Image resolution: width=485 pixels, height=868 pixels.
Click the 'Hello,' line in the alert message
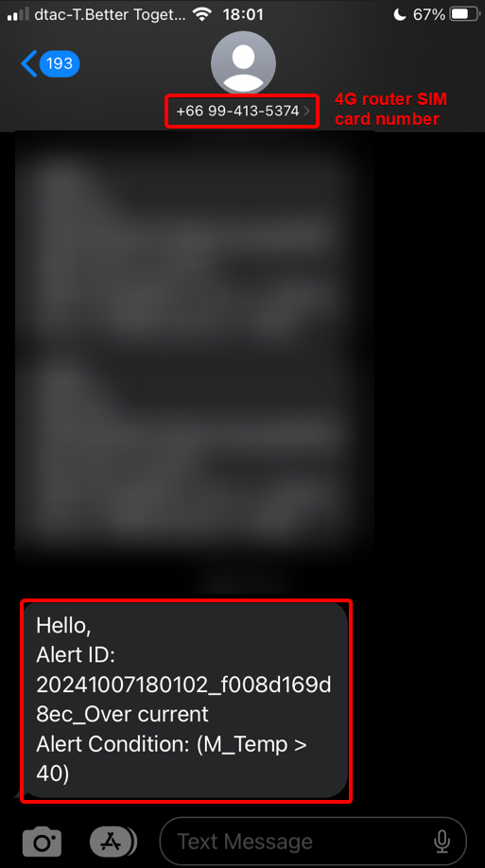coord(63,626)
